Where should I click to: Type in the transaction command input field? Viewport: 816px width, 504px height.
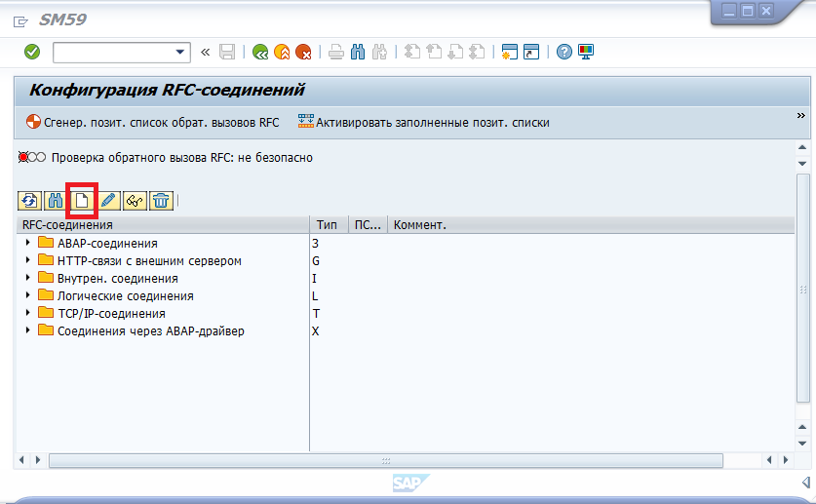[112, 53]
